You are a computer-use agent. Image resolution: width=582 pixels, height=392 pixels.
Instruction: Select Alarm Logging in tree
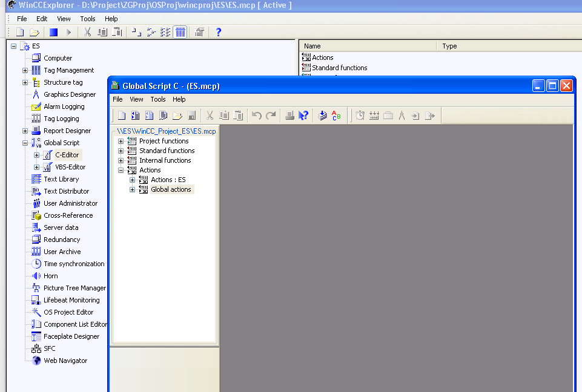coord(64,107)
